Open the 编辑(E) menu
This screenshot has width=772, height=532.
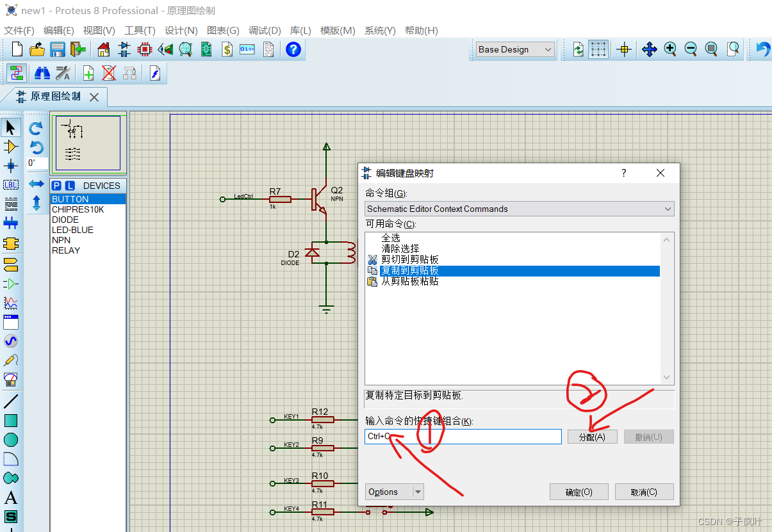59,31
